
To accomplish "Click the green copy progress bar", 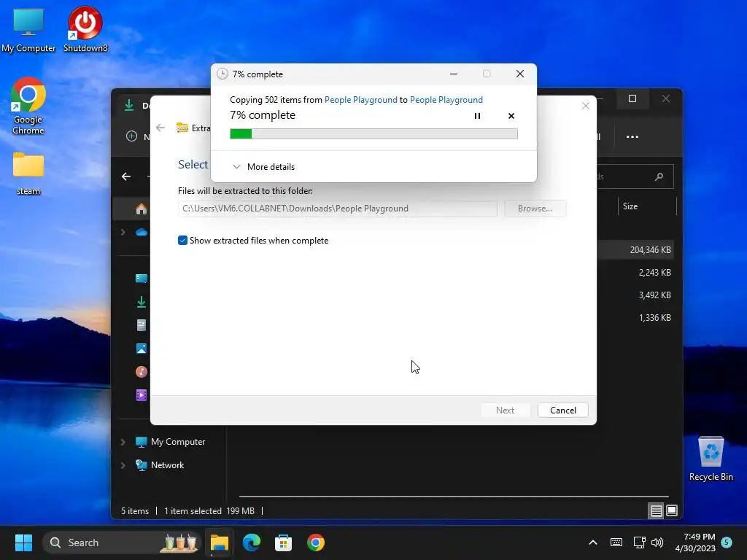I will (373, 134).
